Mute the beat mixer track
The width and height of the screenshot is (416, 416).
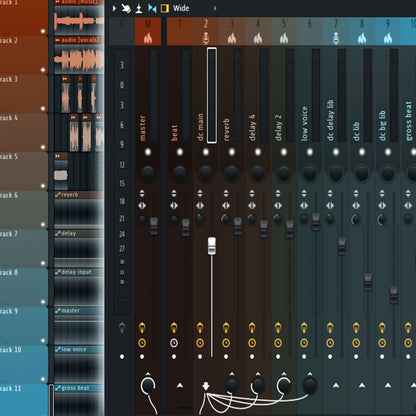pyautogui.click(x=180, y=152)
